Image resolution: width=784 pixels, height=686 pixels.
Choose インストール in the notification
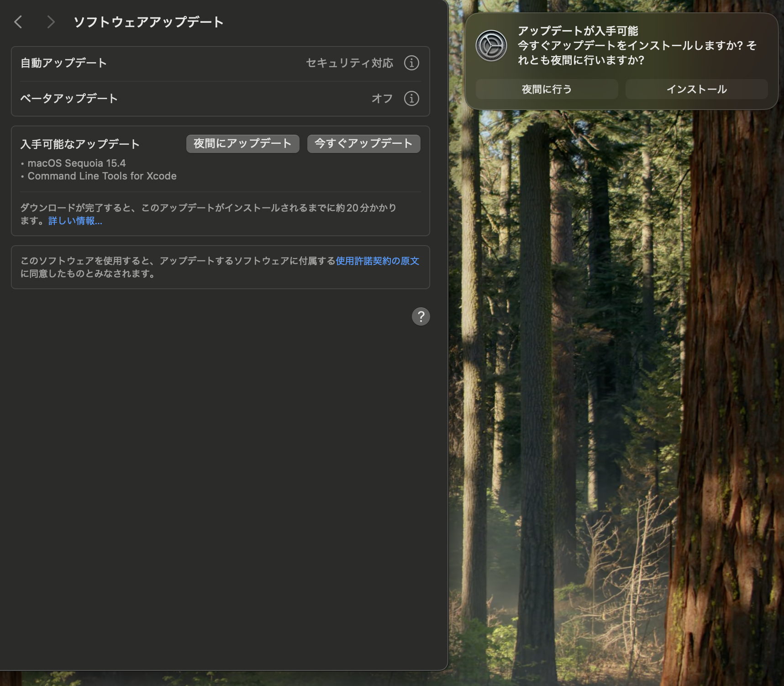tap(696, 89)
